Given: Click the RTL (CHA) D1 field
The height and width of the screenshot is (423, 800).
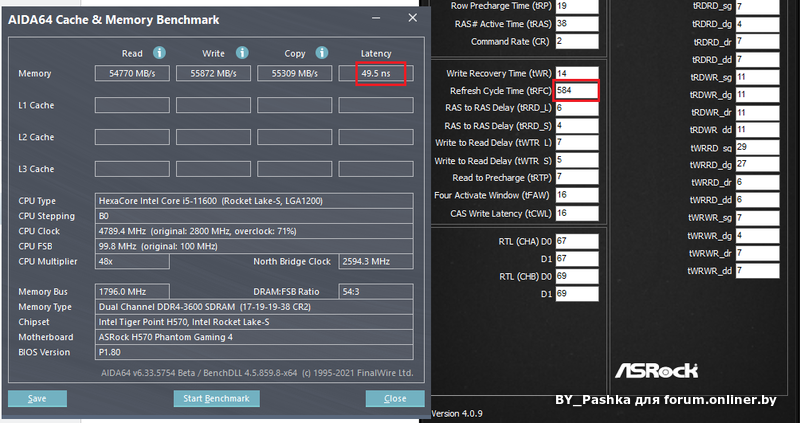Looking at the screenshot, I should pyautogui.click(x=577, y=259).
